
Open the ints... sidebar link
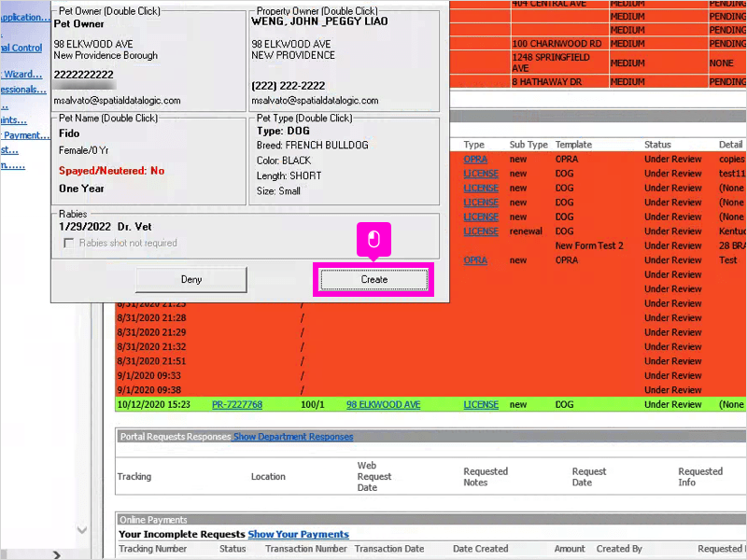tap(13, 120)
